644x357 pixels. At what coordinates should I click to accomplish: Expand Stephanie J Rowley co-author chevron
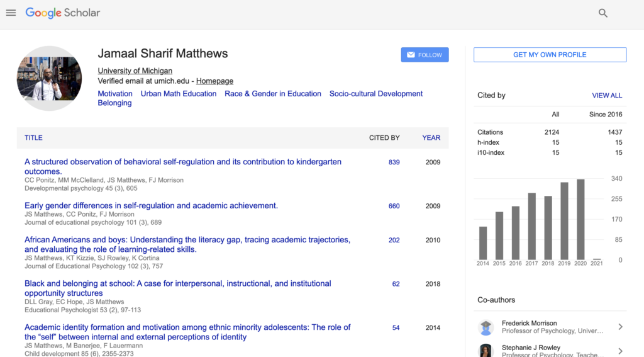(620, 351)
